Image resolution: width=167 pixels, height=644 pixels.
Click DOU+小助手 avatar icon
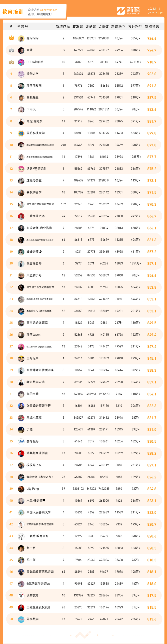coord(21,62)
